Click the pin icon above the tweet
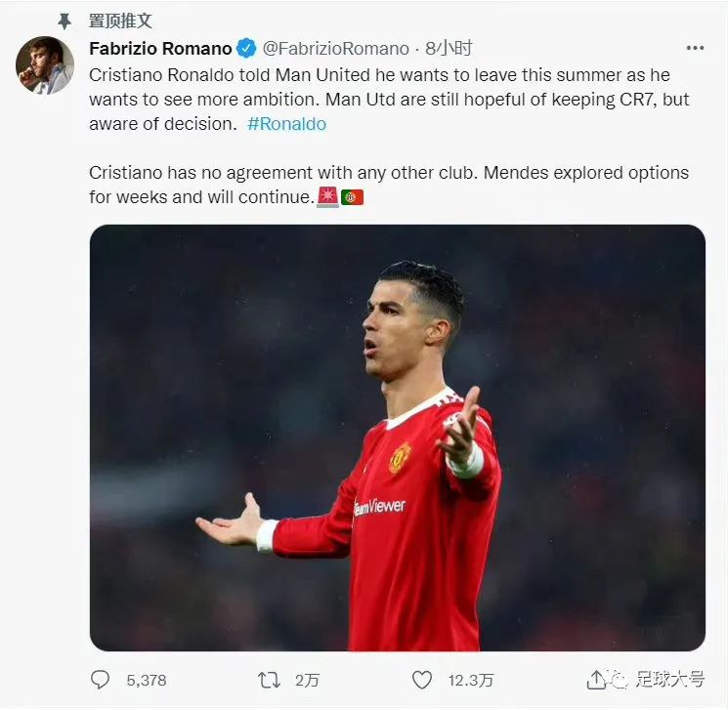This screenshot has height=710, width=728. pyautogui.click(x=65, y=21)
